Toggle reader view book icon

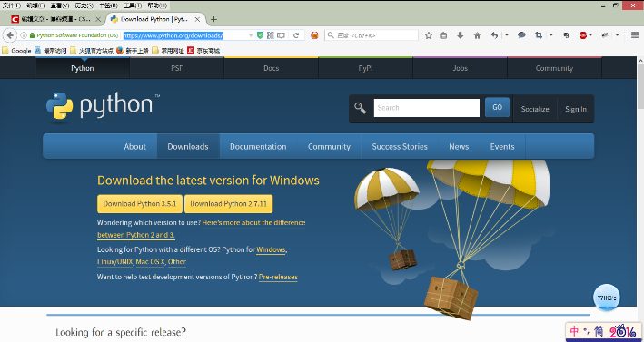(281, 35)
